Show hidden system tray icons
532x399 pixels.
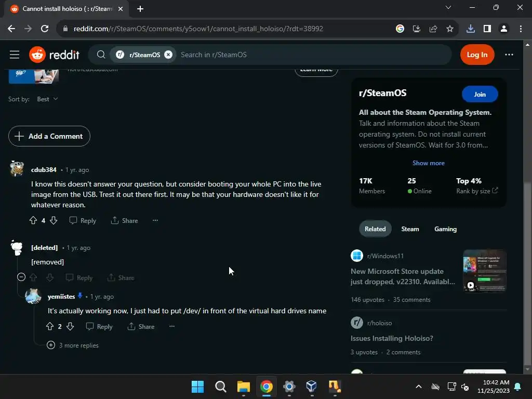pos(419,387)
